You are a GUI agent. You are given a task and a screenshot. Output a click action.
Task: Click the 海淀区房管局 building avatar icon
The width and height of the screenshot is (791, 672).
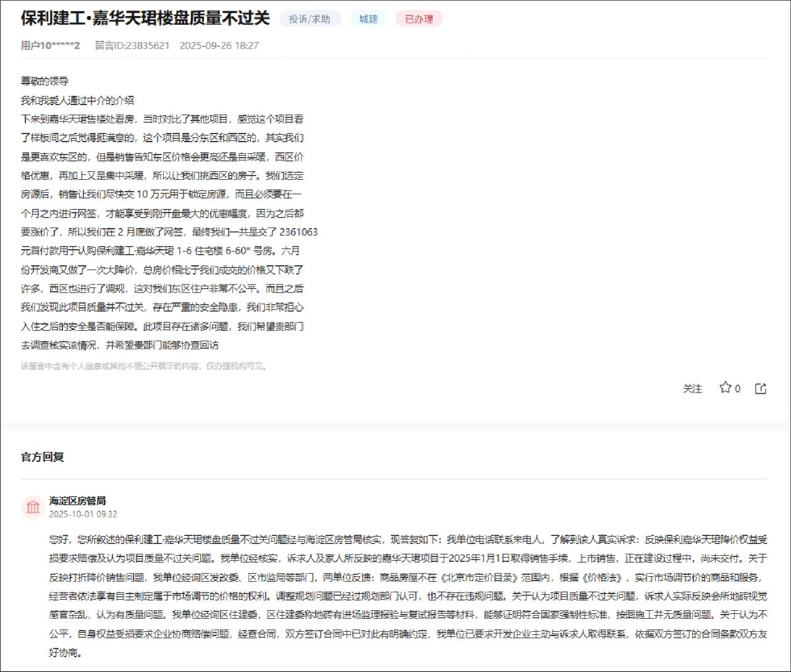(33, 507)
